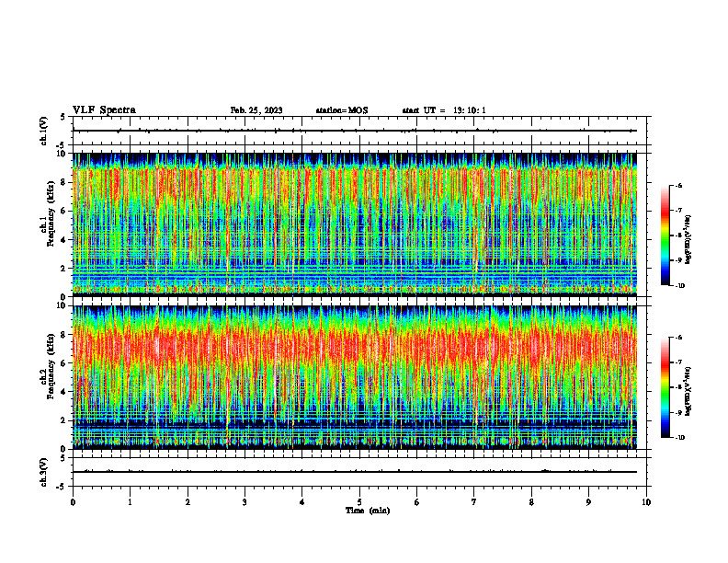Click the ch.1 voltage waveform trace
The image size is (728, 563).
[355, 131]
